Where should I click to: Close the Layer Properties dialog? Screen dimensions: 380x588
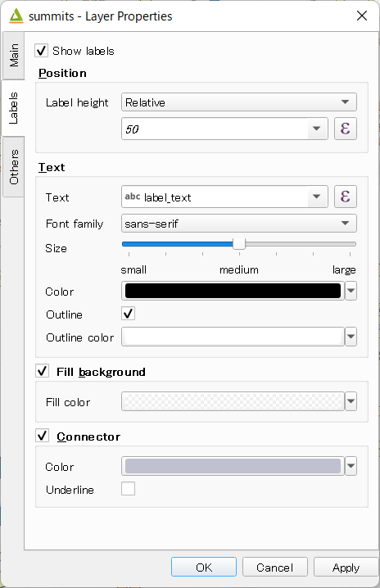tap(362, 16)
